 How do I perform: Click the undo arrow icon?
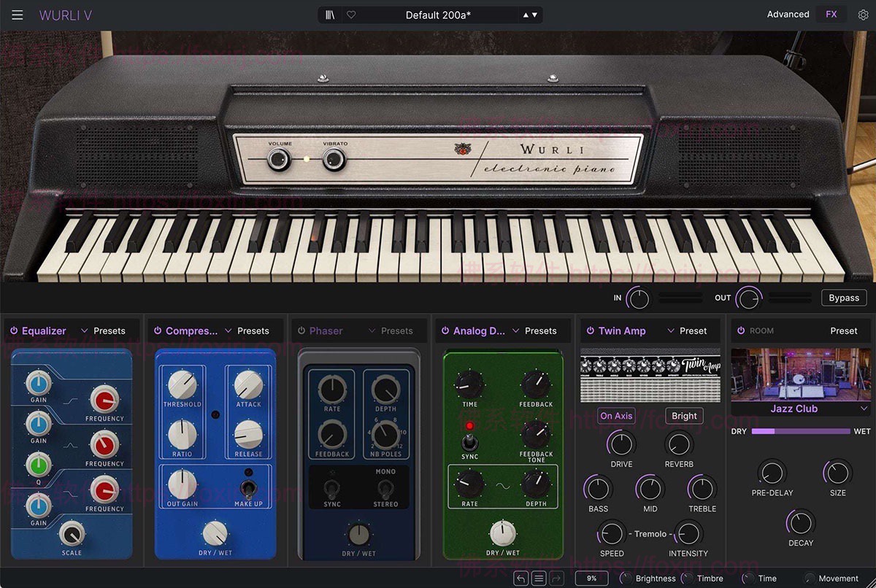pos(520,578)
